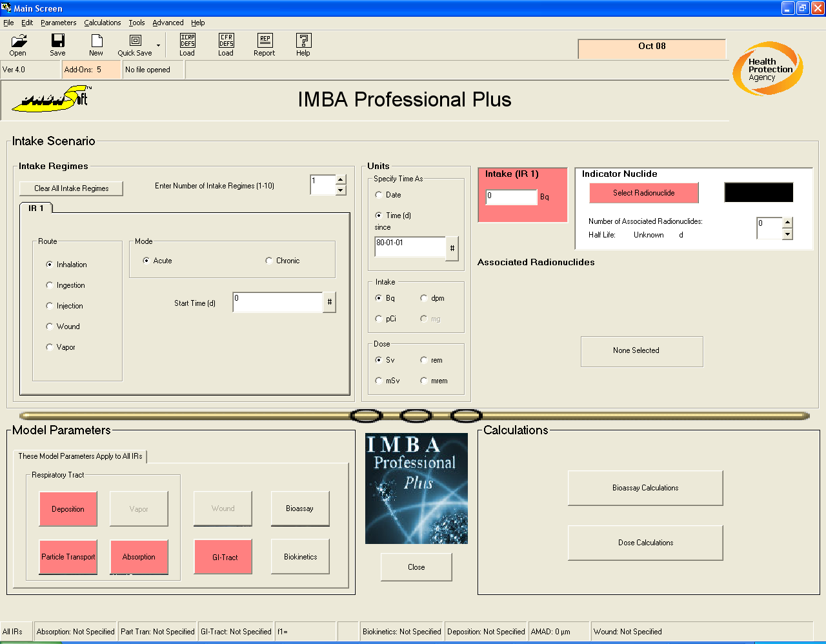Click the Dose Calculations button

pyautogui.click(x=645, y=543)
